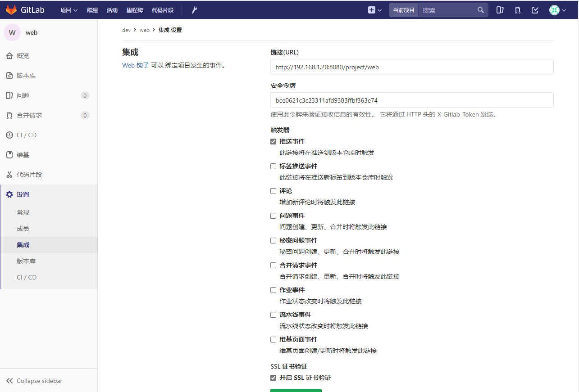This screenshot has height=392, width=579.
Task: Check the 合并请求事件 checkbox
Action: click(x=273, y=265)
